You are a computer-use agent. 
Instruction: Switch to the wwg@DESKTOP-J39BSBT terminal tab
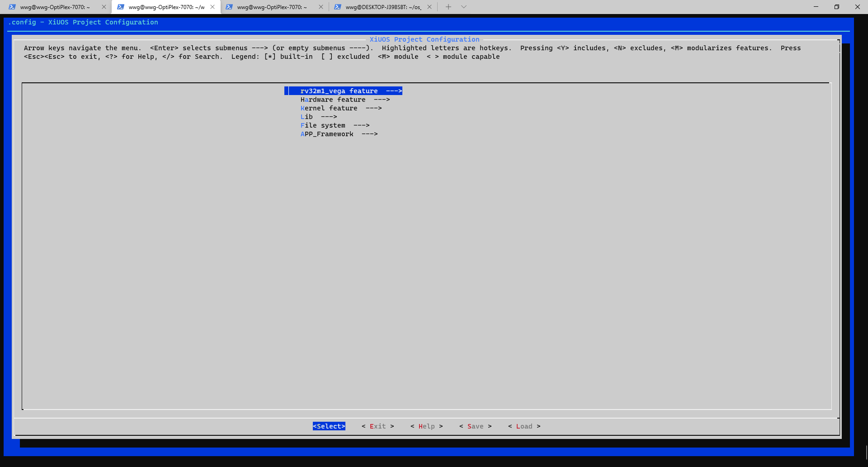tap(383, 7)
